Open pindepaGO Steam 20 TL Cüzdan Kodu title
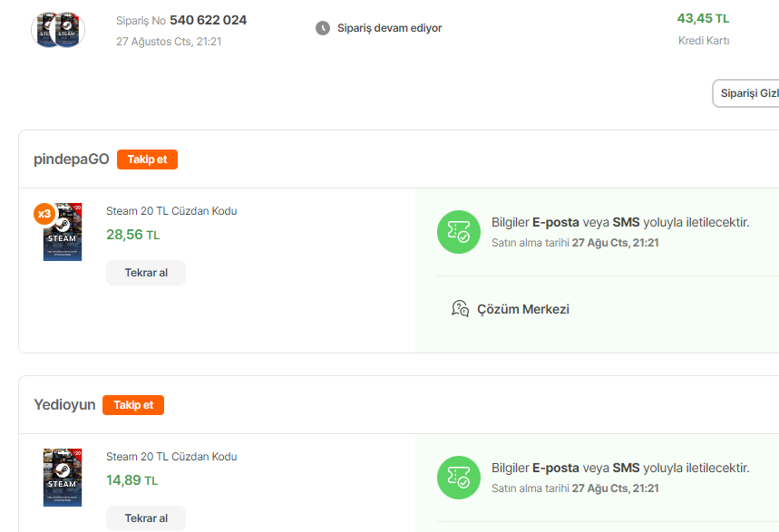The height and width of the screenshot is (532, 779). (171, 211)
